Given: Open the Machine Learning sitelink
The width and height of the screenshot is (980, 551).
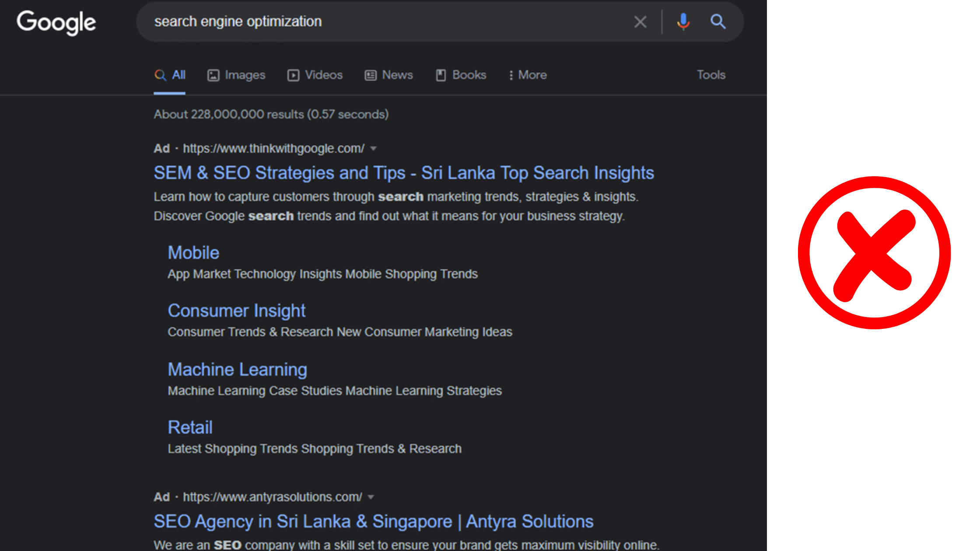Looking at the screenshot, I should 237,369.
